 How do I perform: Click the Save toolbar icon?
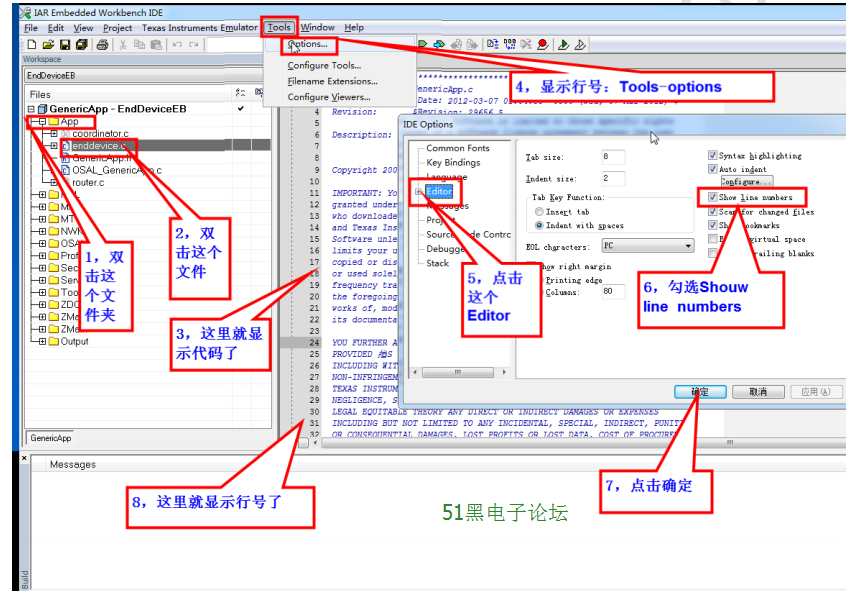[65, 45]
